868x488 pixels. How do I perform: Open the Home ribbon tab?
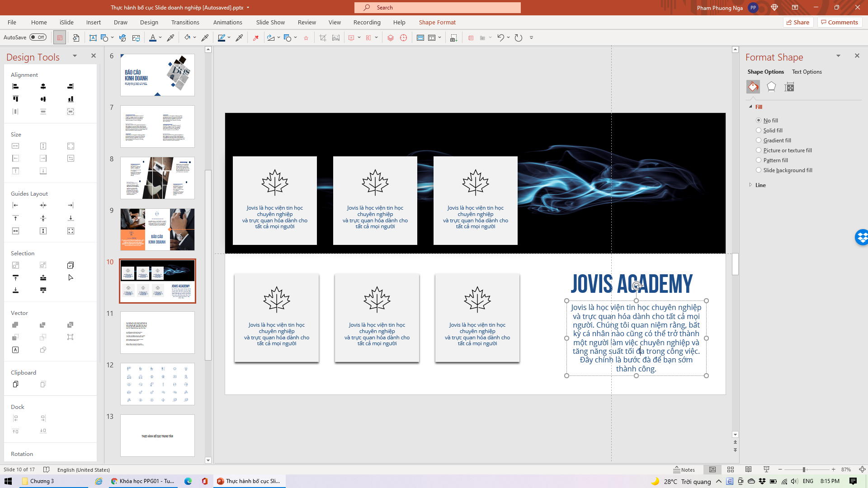39,22
